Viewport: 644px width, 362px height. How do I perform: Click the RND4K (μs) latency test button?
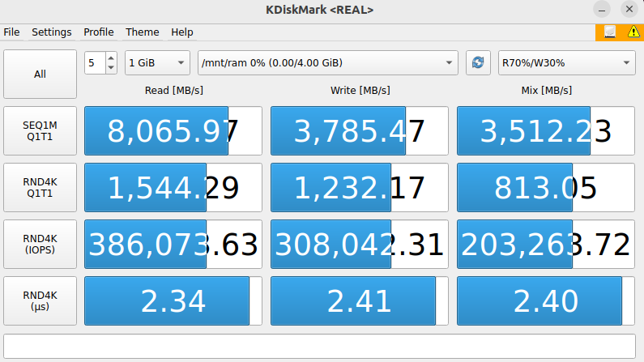point(40,301)
